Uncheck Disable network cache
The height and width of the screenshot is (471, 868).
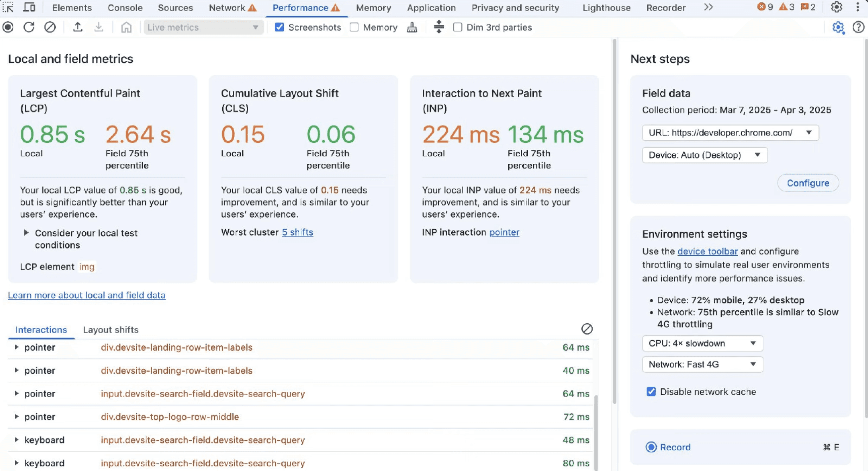pos(651,392)
